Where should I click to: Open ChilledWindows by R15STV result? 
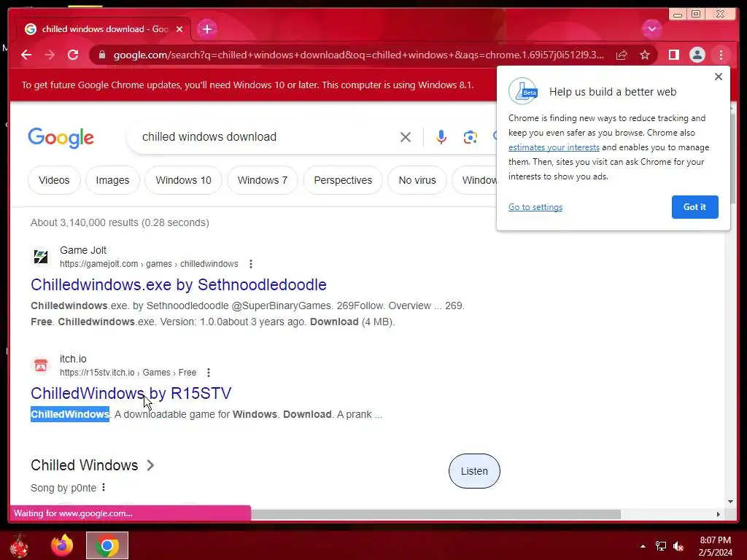pos(131,393)
